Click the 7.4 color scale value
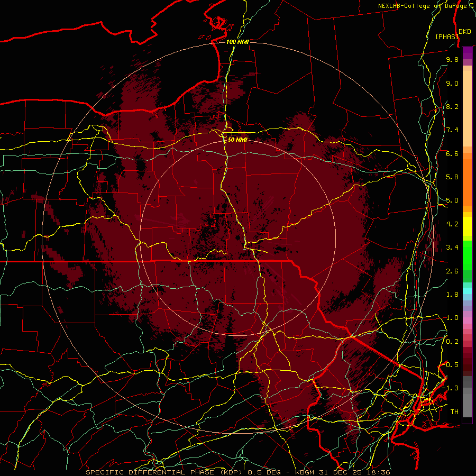This screenshot has height=476, width=476. pos(452,130)
